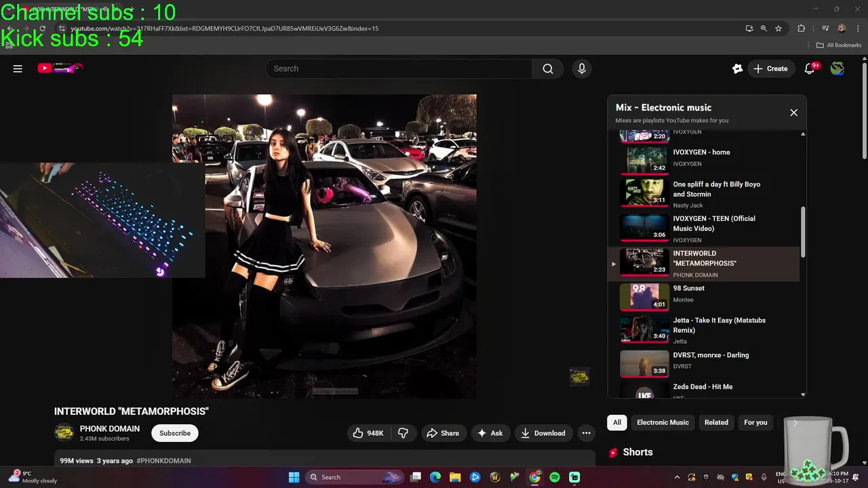
Task: Download the video
Action: coord(542,433)
